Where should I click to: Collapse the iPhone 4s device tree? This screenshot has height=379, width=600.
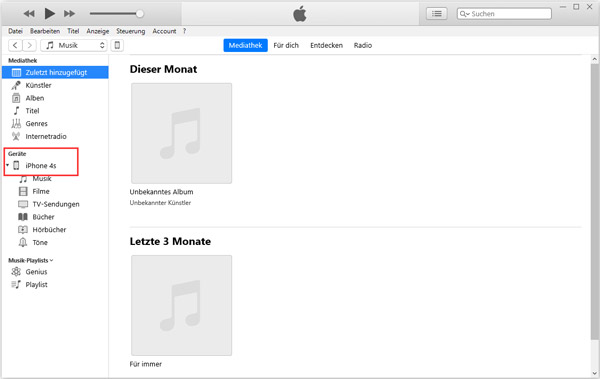tap(7, 165)
